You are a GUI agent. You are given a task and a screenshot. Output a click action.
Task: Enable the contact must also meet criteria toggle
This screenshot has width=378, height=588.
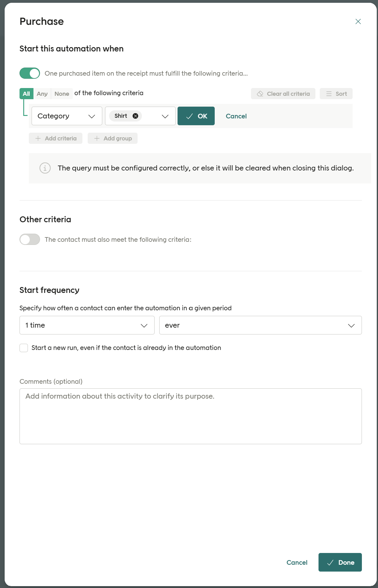click(x=30, y=239)
